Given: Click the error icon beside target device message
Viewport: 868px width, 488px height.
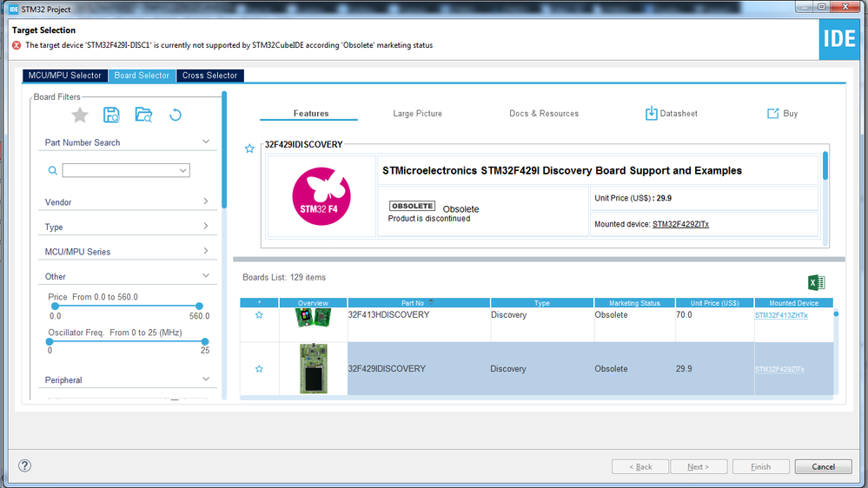Looking at the screenshot, I should [x=17, y=45].
